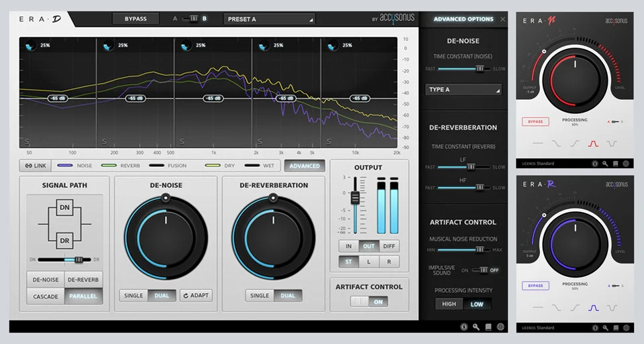Select the purple band-pass shape in ERA-R

593,308
